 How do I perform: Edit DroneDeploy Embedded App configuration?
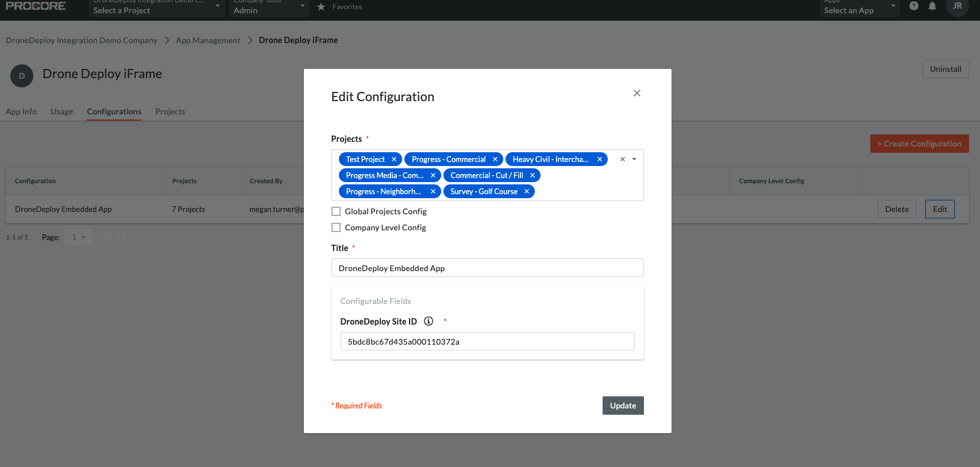click(x=940, y=209)
